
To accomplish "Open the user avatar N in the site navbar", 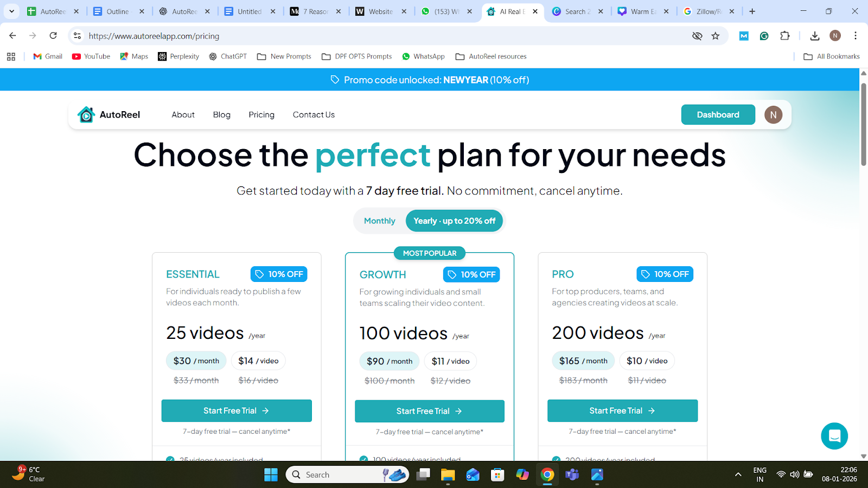I will (x=774, y=114).
